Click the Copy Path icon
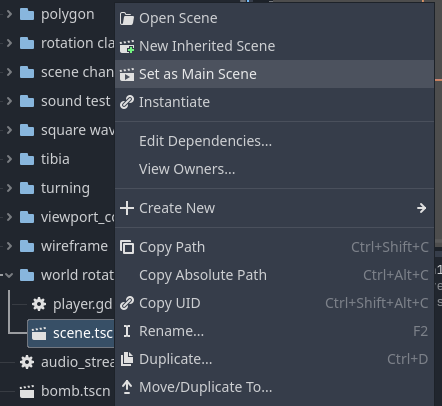442x406 pixels. (127, 247)
